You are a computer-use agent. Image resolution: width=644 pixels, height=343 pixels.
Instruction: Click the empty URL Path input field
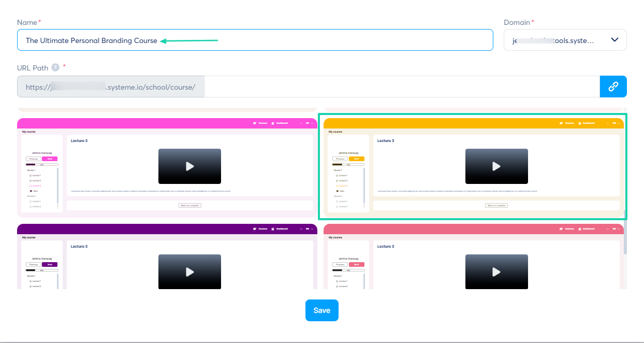coord(402,87)
